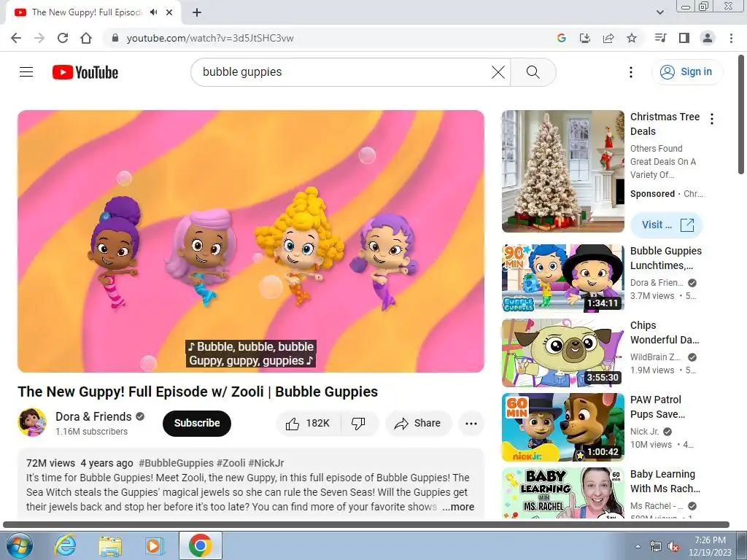Click the magnifier search button

click(533, 72)
